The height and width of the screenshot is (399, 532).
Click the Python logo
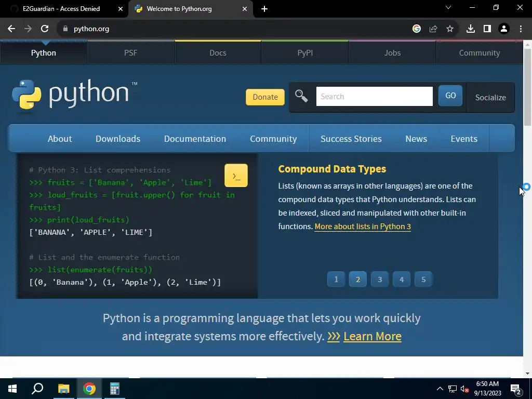(x=75, y=95)
